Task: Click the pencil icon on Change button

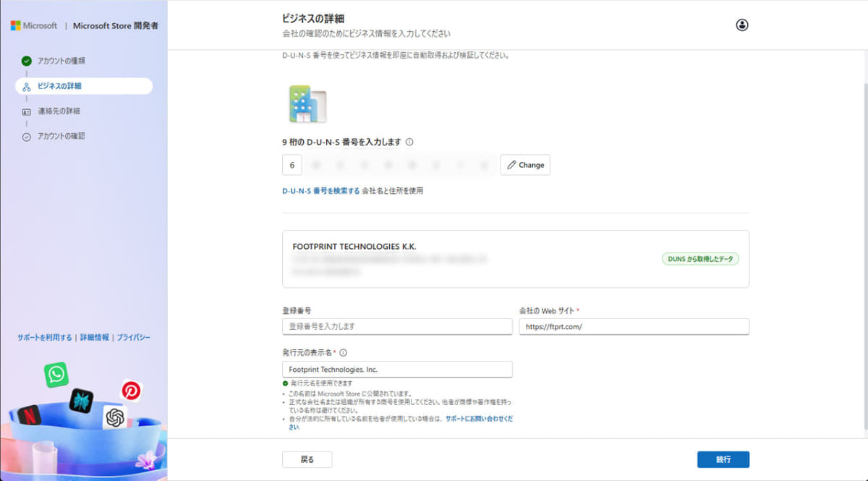Action: [512, 165]
